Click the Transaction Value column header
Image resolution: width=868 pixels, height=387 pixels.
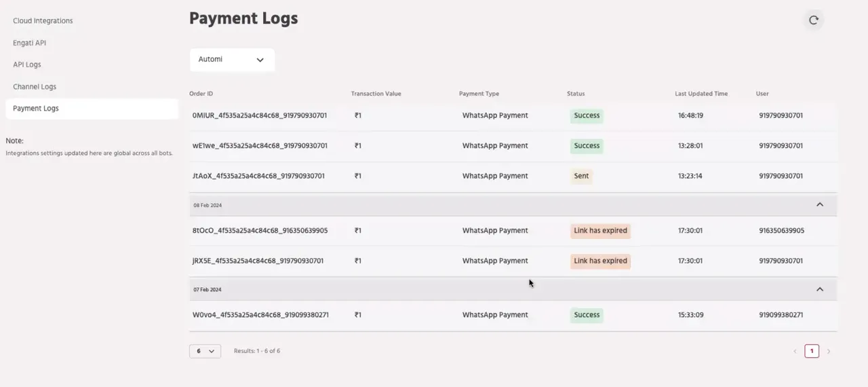pos(376,94)
